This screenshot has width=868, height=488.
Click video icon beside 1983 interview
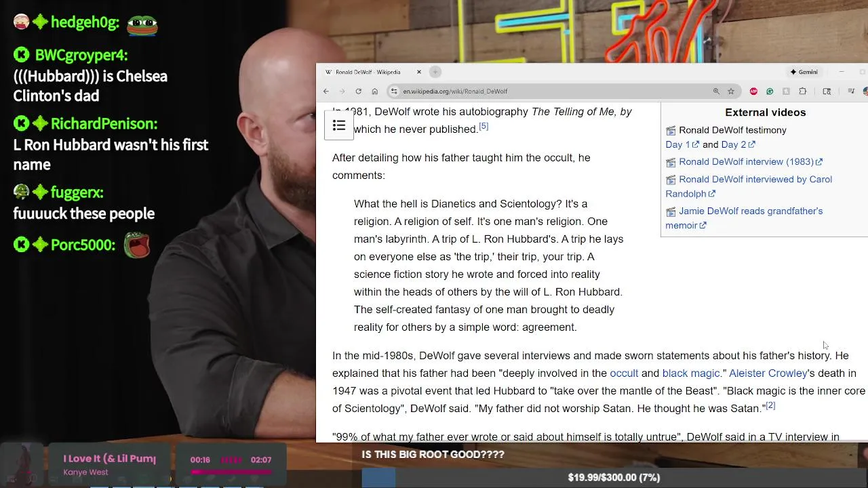coord(671,163)
